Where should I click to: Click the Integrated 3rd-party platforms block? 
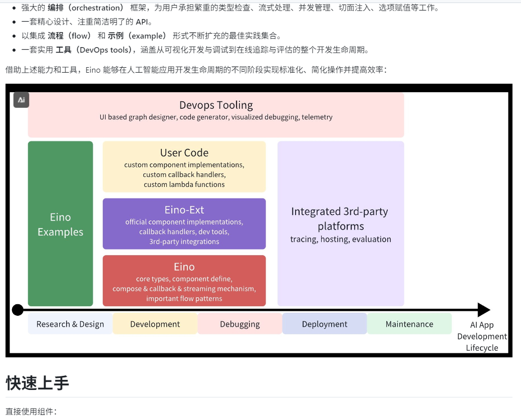click(x=340, y=224)
